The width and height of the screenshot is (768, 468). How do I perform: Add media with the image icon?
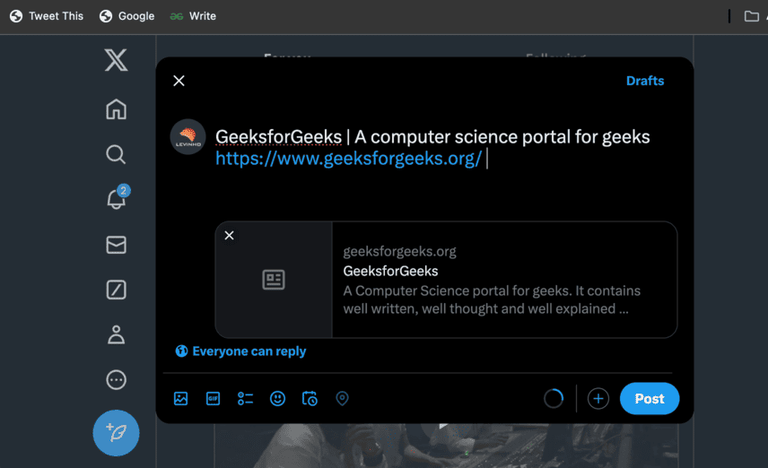pos(181,398)
